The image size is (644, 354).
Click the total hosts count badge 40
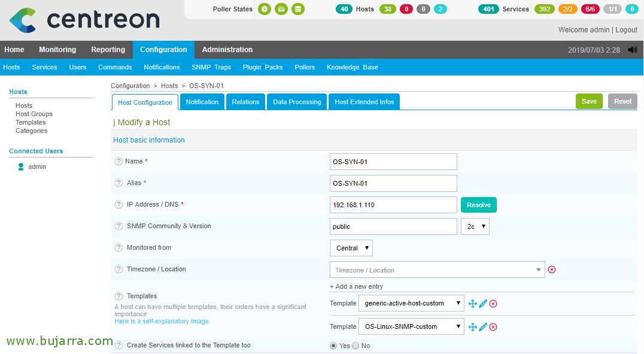(x=344, y=9)
